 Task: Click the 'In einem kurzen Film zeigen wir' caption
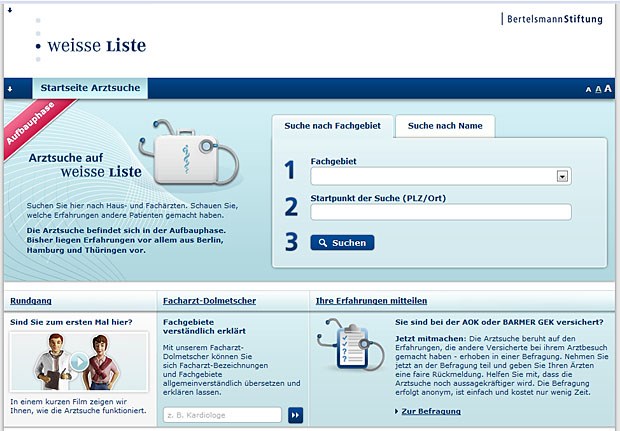[x=68, y=401]
